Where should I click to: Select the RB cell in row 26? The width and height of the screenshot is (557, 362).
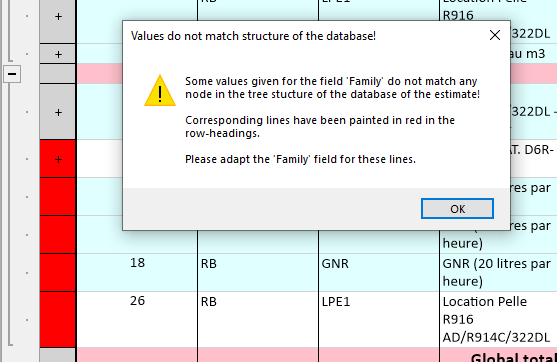[258, 319]
